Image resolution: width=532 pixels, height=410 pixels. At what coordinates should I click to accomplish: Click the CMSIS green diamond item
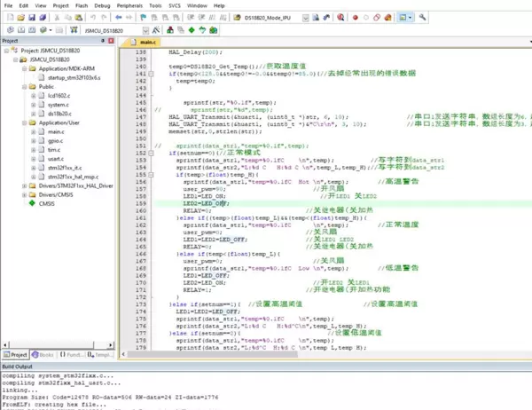tap(31, 203)
